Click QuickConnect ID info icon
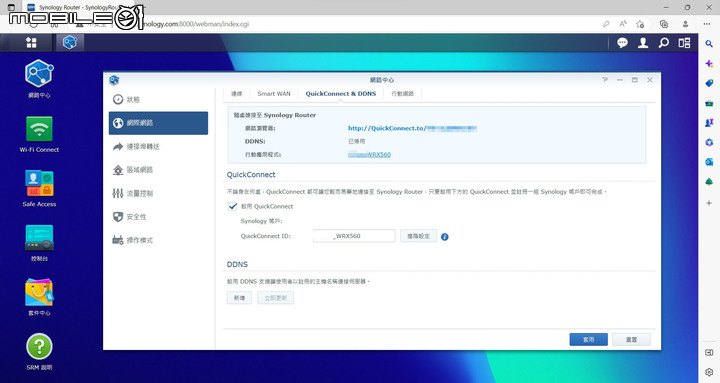720x383 pixels. 444,237
